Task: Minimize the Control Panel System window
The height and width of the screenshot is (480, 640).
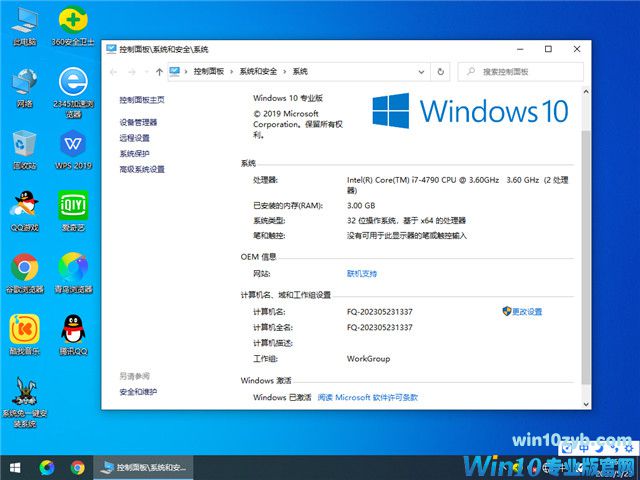Action: [520, 49]
